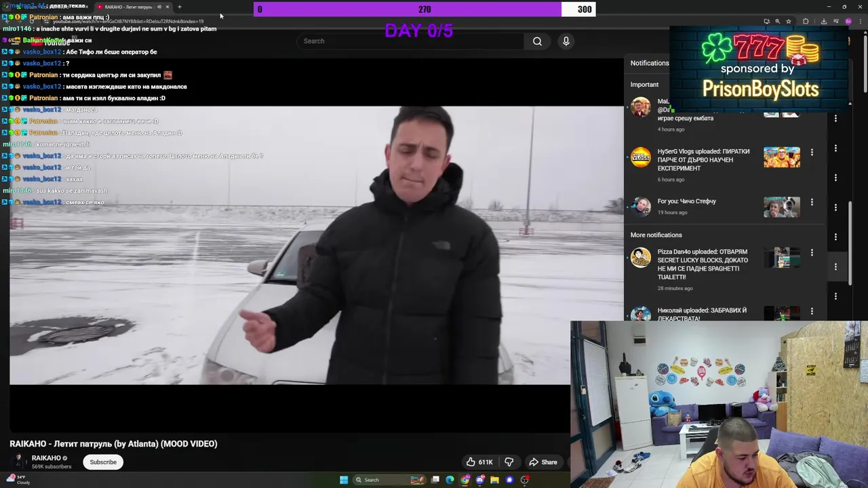Open options menu for Hy5erG Vlogs notification
868x488 pixels.
(812, 152)
